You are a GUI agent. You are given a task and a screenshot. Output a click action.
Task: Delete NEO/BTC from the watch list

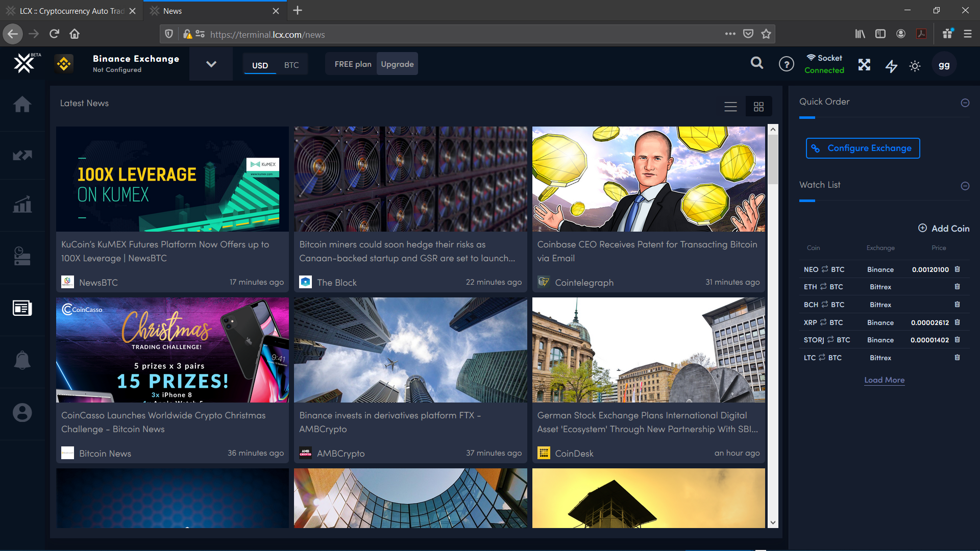[957, 269]
